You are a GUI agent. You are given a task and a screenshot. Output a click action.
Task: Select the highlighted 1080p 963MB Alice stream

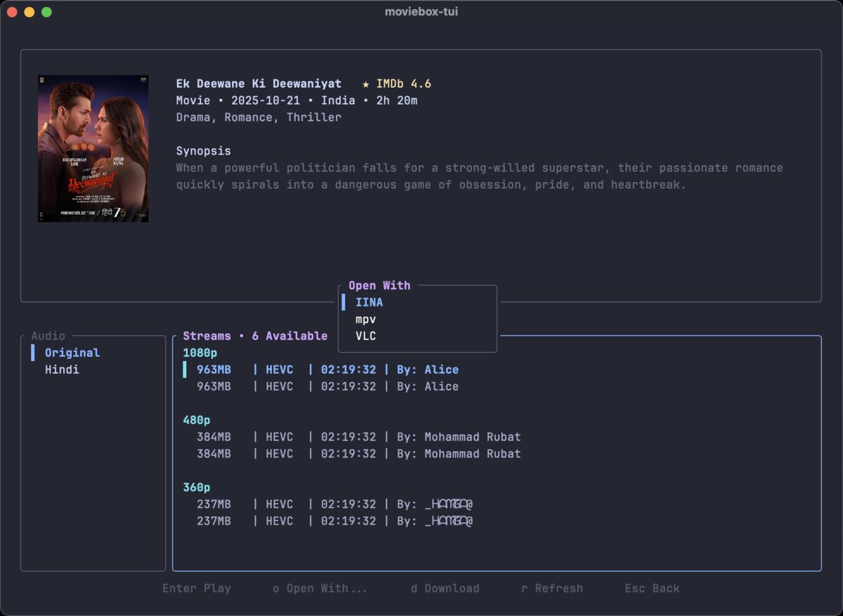click(x=327, y=369)
